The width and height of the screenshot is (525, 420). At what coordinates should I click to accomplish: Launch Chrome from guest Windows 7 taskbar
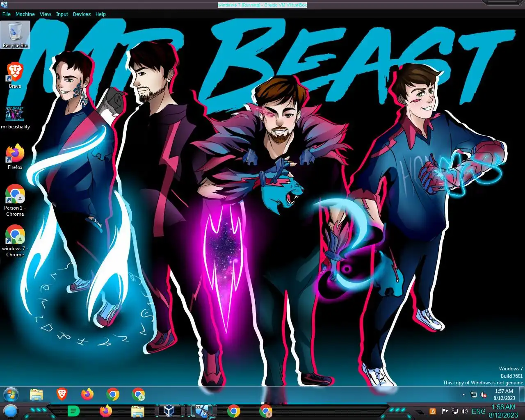click(112, 395)
